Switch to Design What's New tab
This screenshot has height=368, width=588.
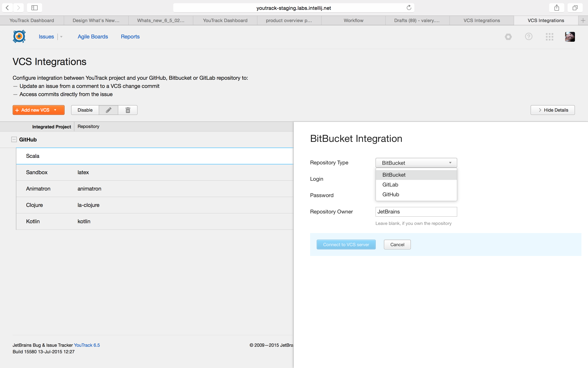(x=96, y=20)
